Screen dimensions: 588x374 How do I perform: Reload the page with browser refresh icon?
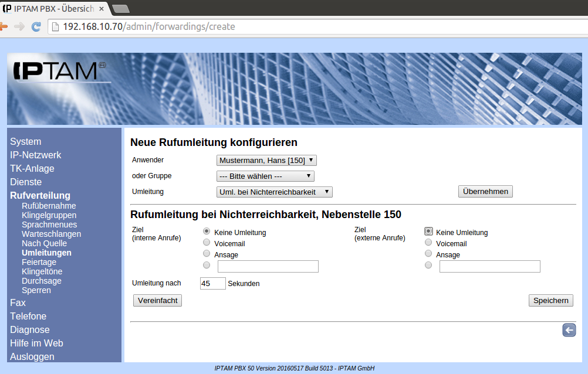[x=36, y=26]
